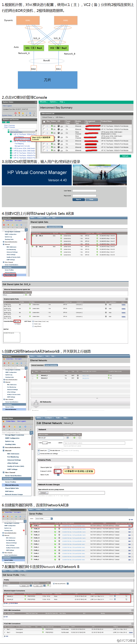This screenshot has height=644, width=137.
Task: Select Auto connection mode radio for SUS_A
Action: point(15,321)
